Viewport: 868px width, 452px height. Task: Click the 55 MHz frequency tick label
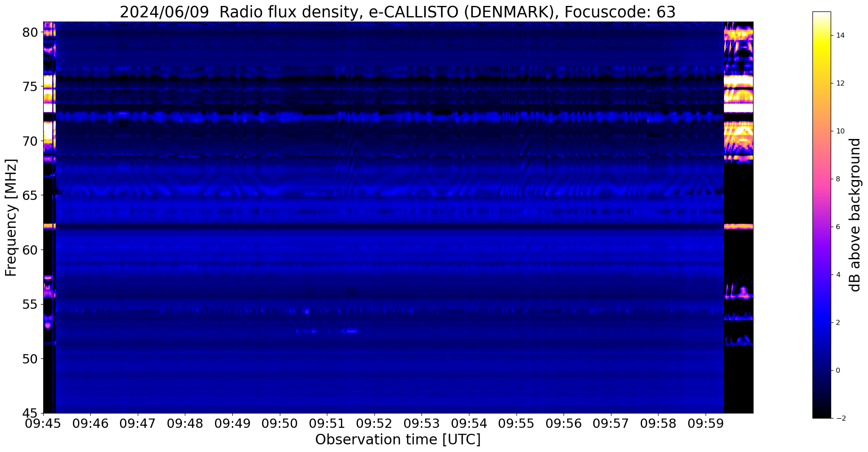click(x=31, y=305)
